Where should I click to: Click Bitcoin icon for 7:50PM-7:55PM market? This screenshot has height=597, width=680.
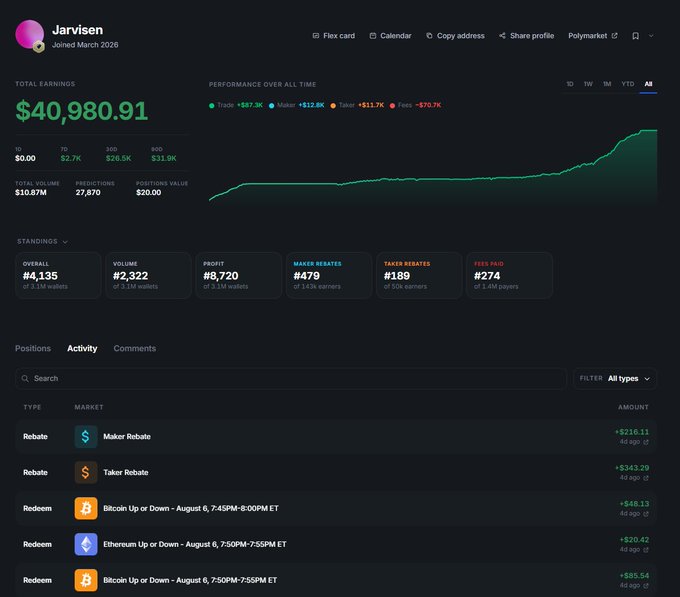tap(86, 580)
